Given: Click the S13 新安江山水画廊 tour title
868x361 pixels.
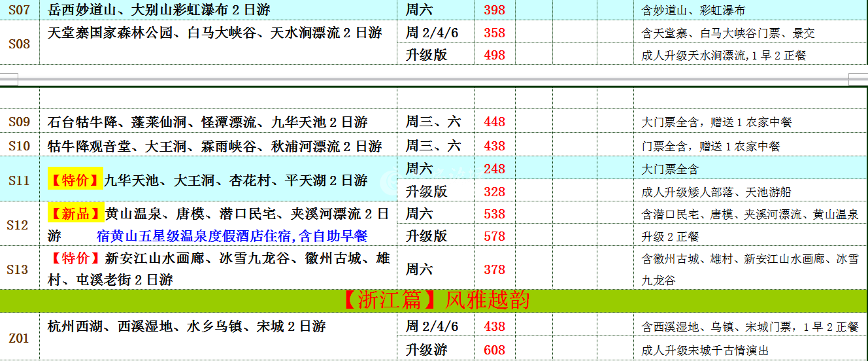Looking at the screenshot, I should pyautogui.click(x=218, y=269).
